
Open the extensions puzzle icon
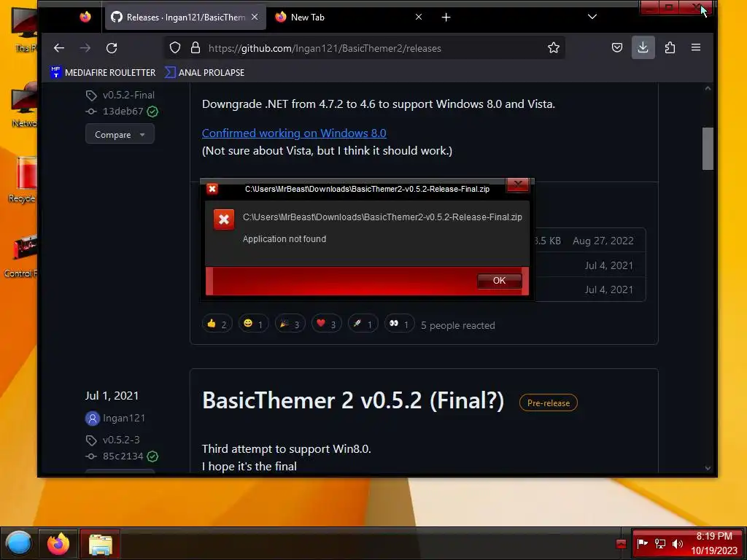point(670,47)
